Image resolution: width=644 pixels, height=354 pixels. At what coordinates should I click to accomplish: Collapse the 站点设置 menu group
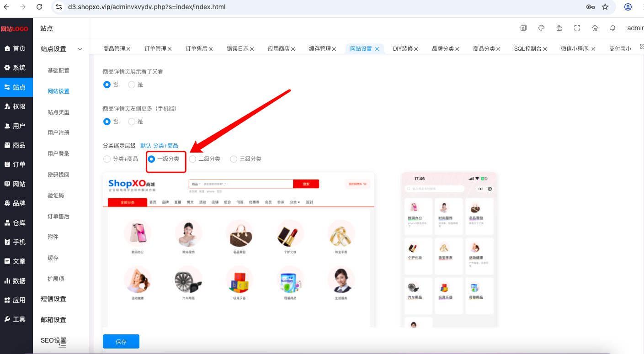[61, 49]
